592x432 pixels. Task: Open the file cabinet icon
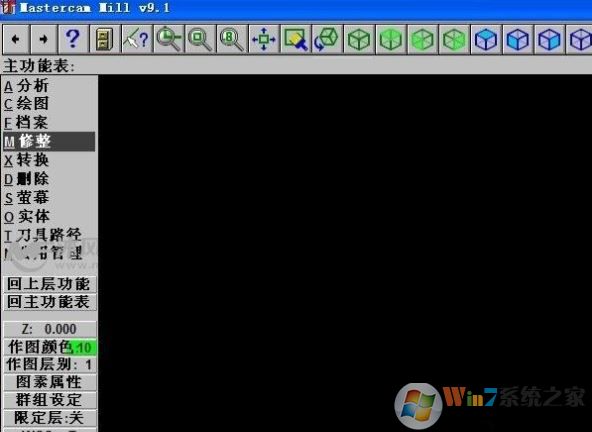[x=105, y=39]
